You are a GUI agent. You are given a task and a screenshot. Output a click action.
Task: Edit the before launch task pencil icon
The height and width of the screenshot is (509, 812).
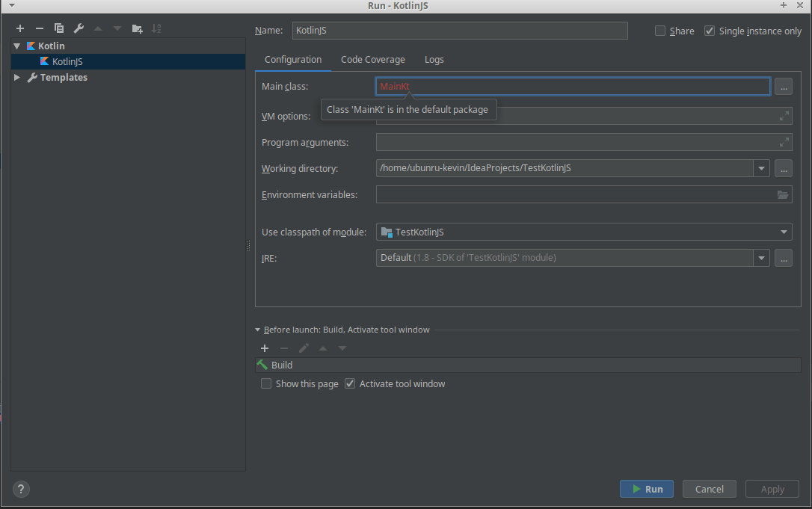coord(304,348)
